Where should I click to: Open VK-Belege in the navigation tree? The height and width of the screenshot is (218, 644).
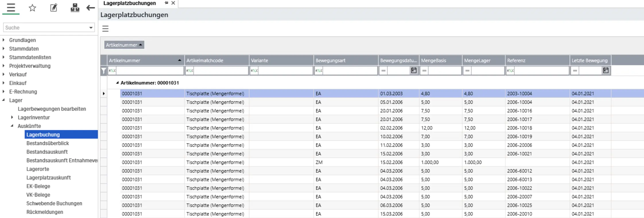coord(38,195)
